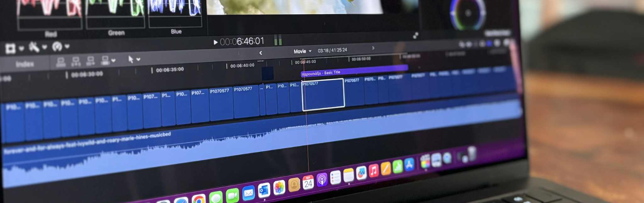
Task: Open Reminders from the Dock
Action: click(335, 178)
